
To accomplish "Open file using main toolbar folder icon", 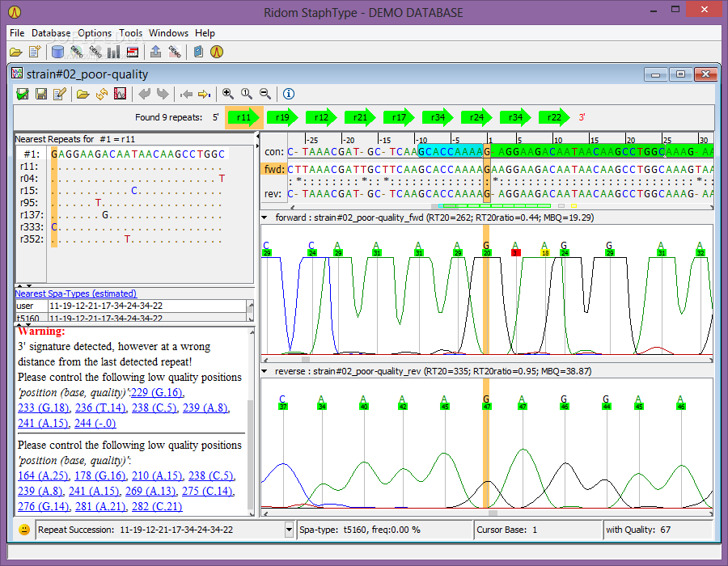I will click(x=16, y=52).
